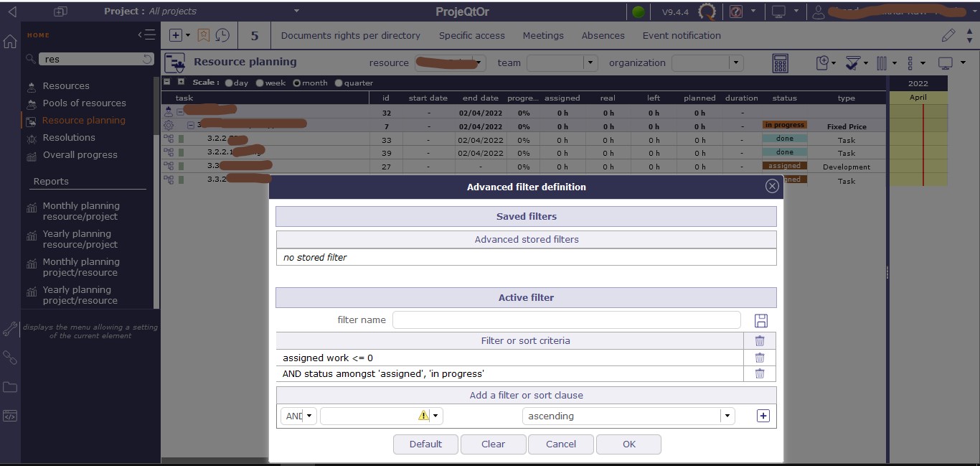Select the day scale radio button
This screenshot has width=980, height=466.
tap(230, 83)
